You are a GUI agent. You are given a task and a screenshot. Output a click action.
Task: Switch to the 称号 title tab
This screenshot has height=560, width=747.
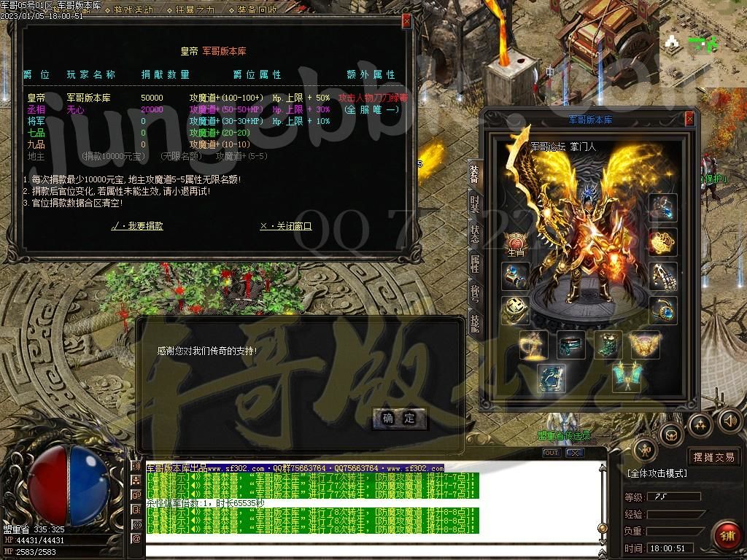(474, 294)
